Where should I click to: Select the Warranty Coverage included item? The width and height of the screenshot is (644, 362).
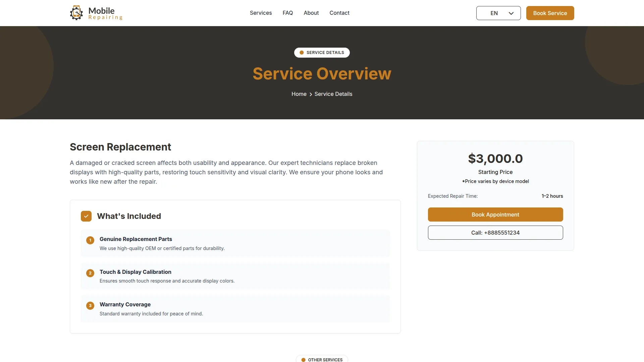click(235, 309)
